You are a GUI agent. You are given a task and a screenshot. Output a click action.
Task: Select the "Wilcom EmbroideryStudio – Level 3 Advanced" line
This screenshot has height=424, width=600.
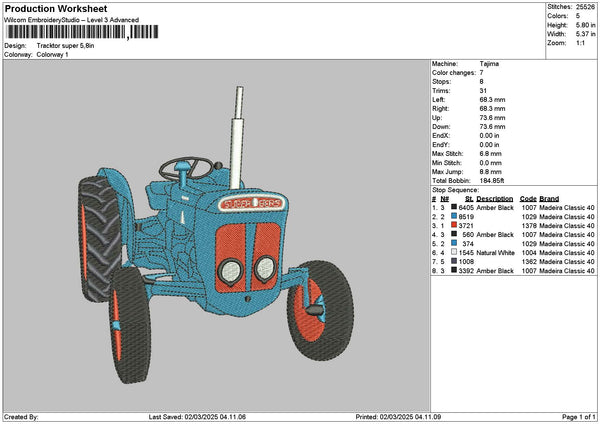[71, 20]
